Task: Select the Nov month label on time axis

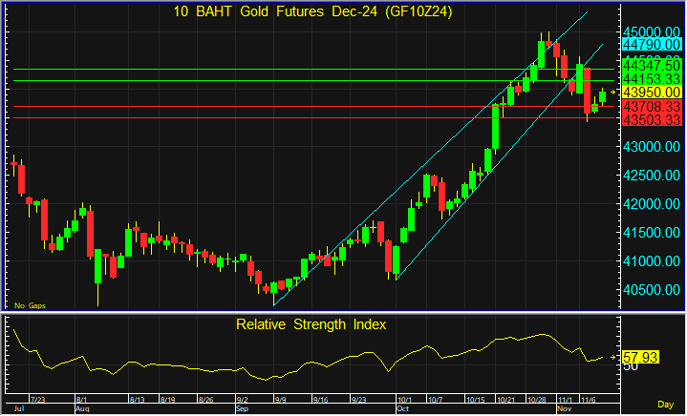Action: click(x=563, y=409)
